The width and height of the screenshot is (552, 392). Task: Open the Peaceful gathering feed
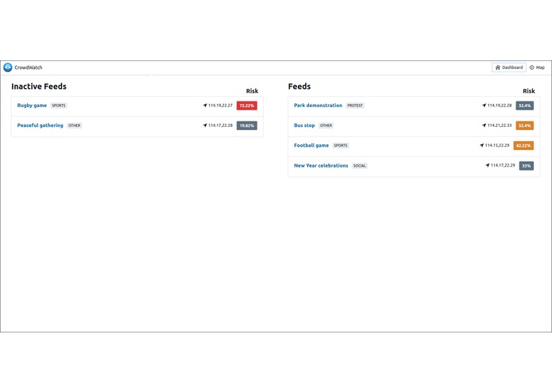click(41, 125)
